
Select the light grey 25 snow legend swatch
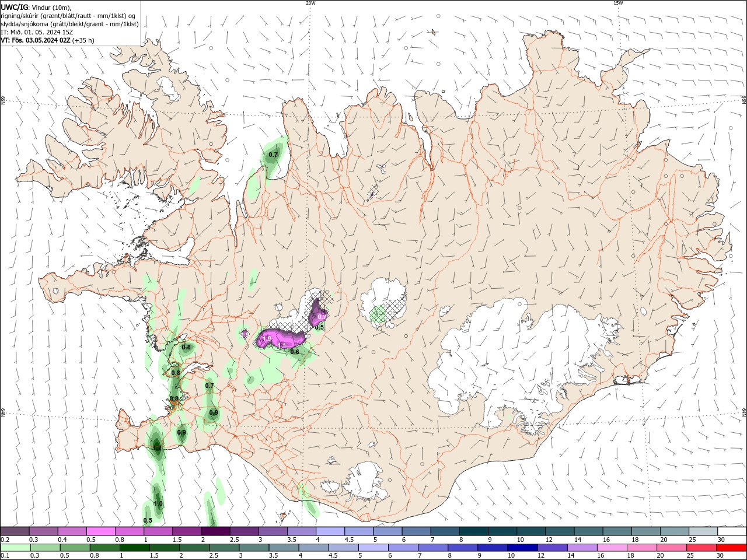coord(703,531)
